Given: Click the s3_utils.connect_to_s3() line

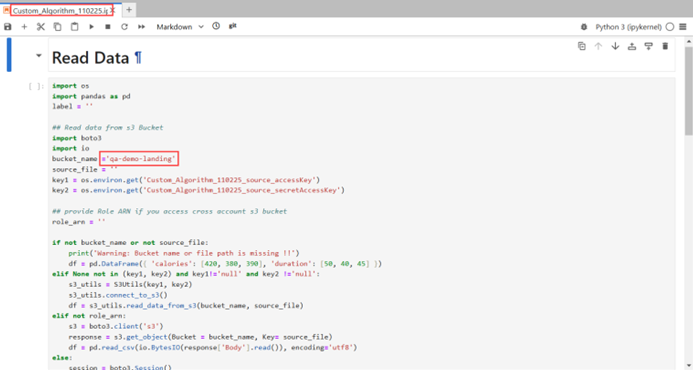Looking at the screenshot, I should pyautogui.click(x=118, y=295).
